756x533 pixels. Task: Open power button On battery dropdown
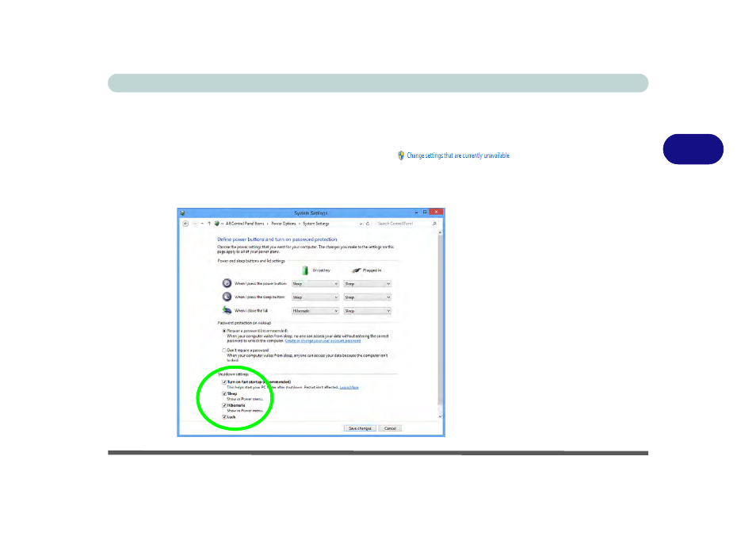click(315, 284)
